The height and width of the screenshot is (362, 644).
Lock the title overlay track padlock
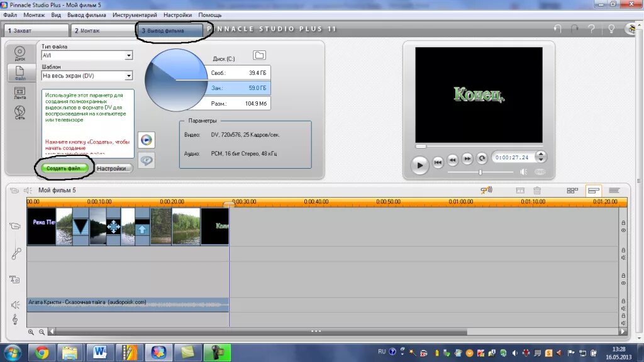623,276
